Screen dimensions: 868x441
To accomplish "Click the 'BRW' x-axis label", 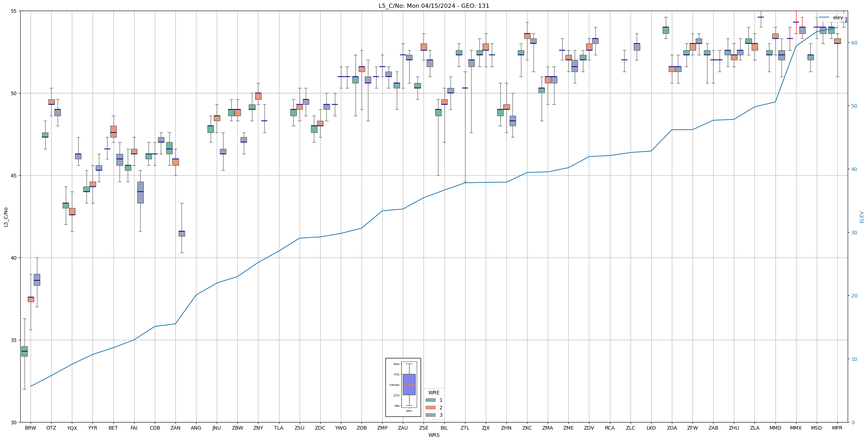I will pos(31,428).
